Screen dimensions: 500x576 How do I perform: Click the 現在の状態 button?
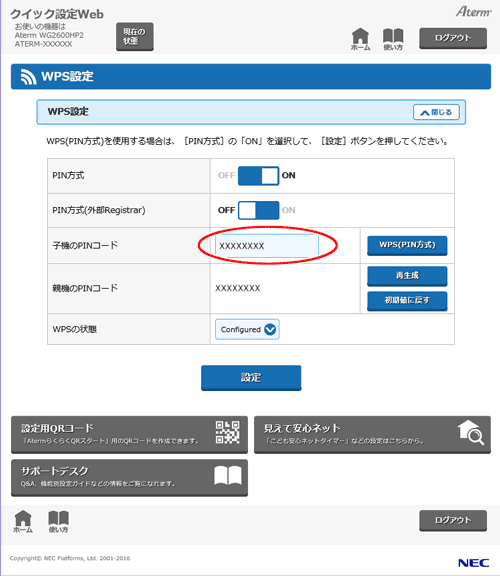(135, 36)
